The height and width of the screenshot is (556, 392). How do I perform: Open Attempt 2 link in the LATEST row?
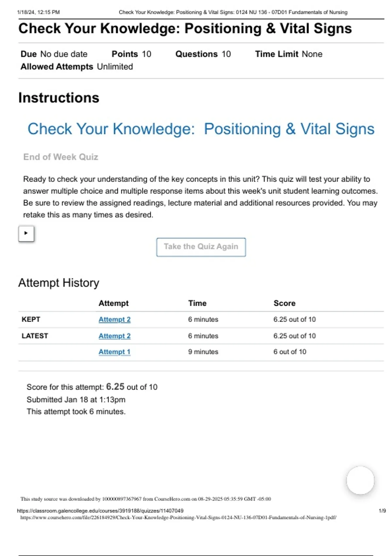coord(114,336)
